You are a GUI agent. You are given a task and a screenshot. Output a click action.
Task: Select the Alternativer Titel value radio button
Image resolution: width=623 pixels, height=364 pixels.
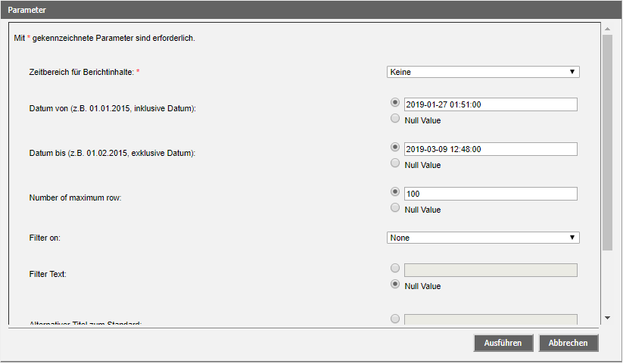(394, 319)
